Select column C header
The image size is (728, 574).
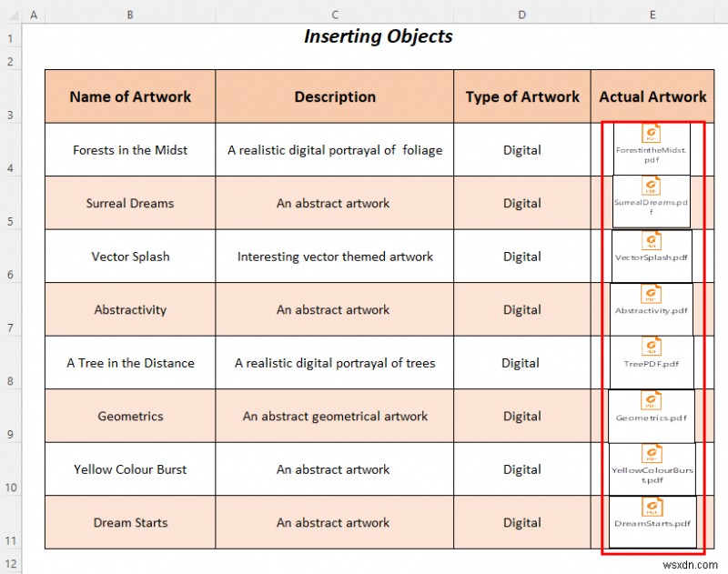tap(334, 15)
